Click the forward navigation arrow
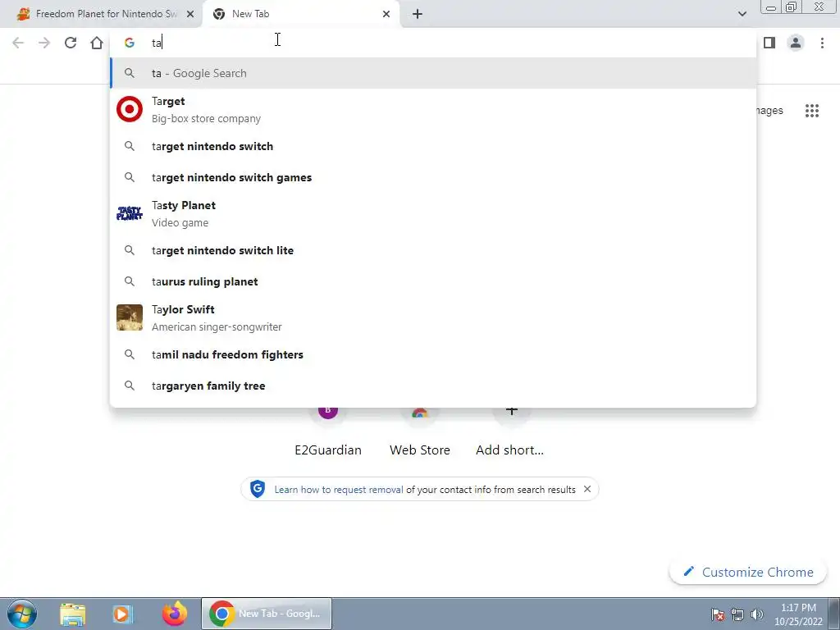Viewport: 840px width, 630px height. pyautogui.click(x=44, y=43)
